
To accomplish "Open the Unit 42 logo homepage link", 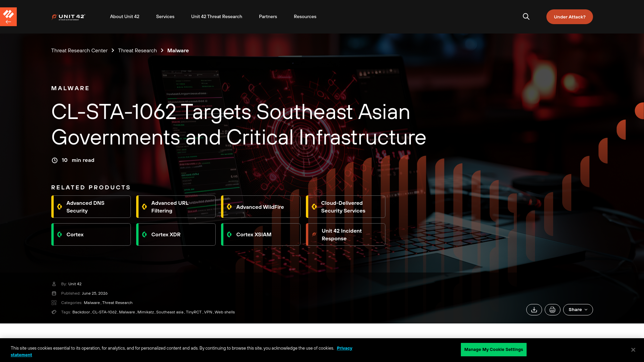I will 68,17.
